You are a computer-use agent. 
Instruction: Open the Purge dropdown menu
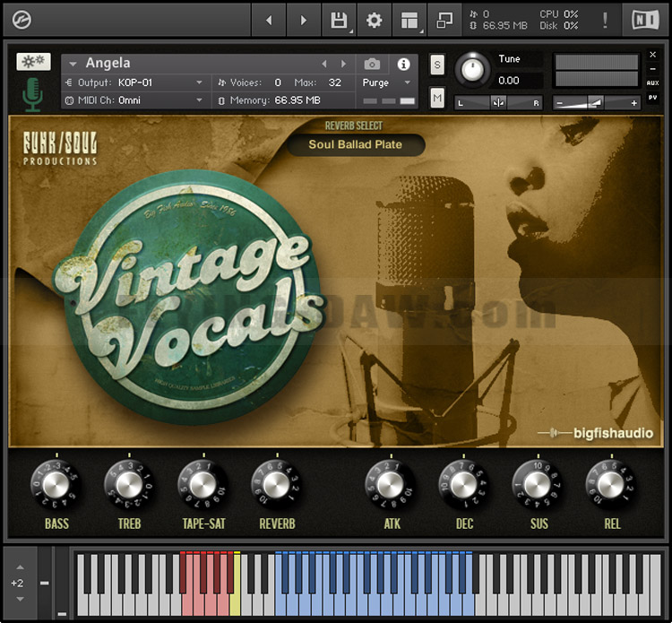coord(386,82)
